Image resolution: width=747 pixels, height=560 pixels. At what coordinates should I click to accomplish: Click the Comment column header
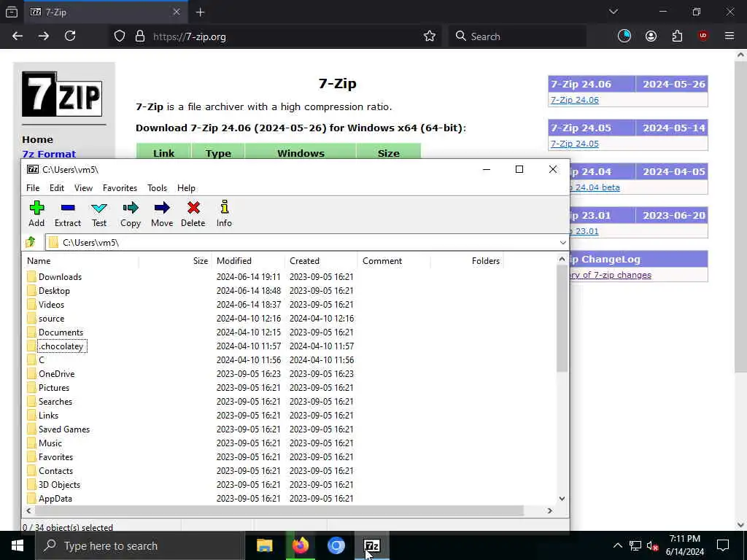(395, 261)
